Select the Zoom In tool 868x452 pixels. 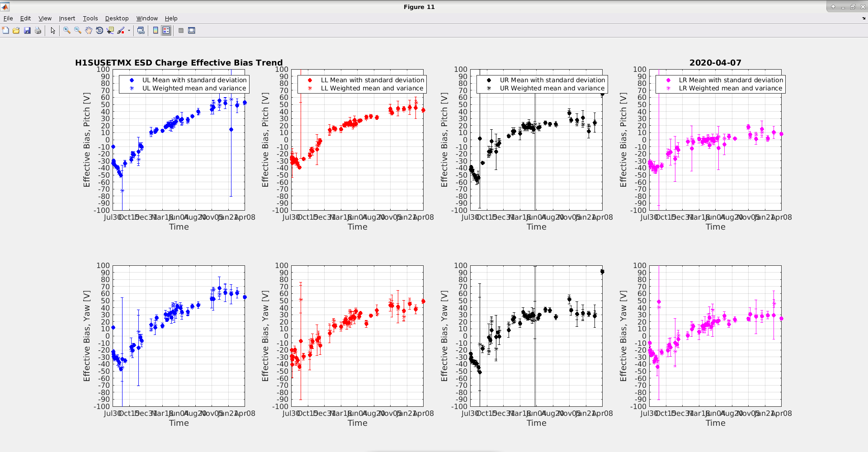(67, 30)
